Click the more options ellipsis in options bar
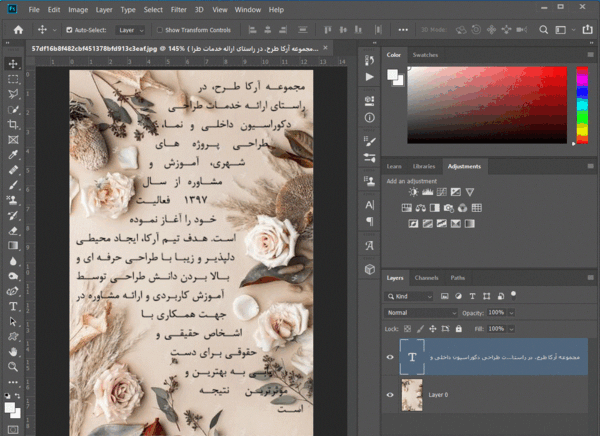 [403, 30]
